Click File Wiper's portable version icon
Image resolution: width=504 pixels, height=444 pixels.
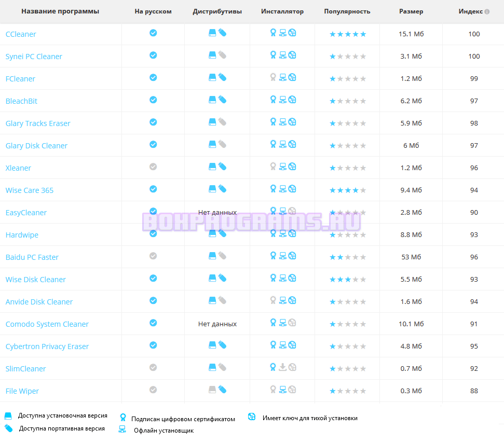pos(222,390)
